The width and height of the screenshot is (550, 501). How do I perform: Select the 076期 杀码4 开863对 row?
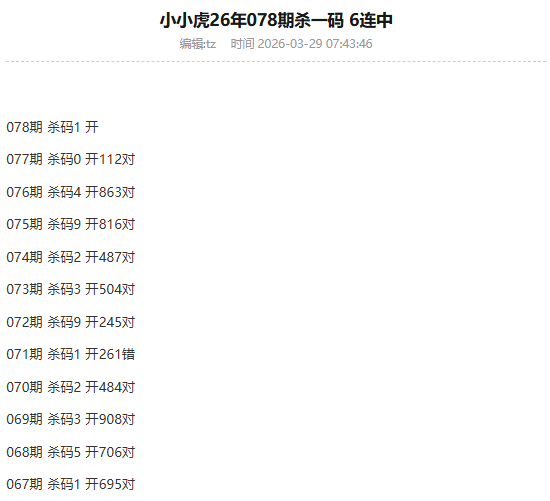coord(71,192)
